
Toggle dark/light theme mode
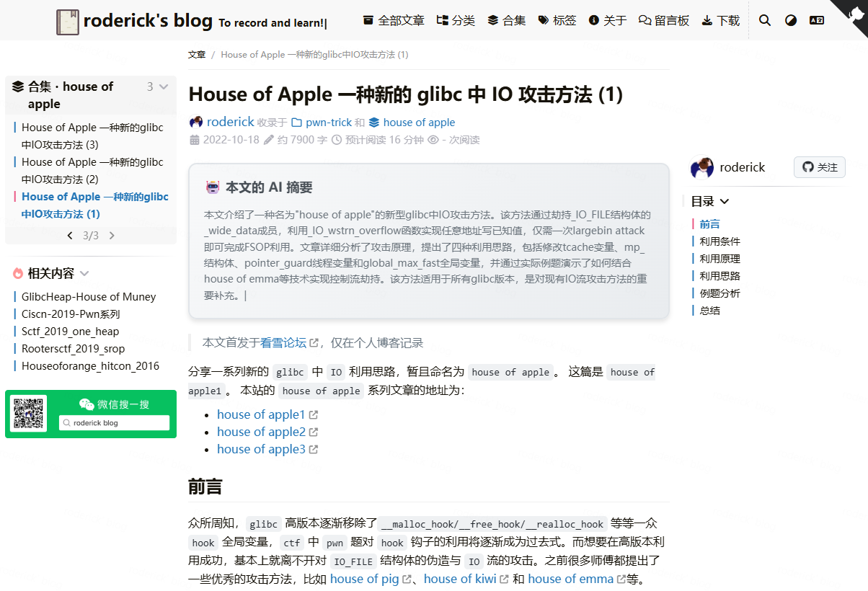791,20
